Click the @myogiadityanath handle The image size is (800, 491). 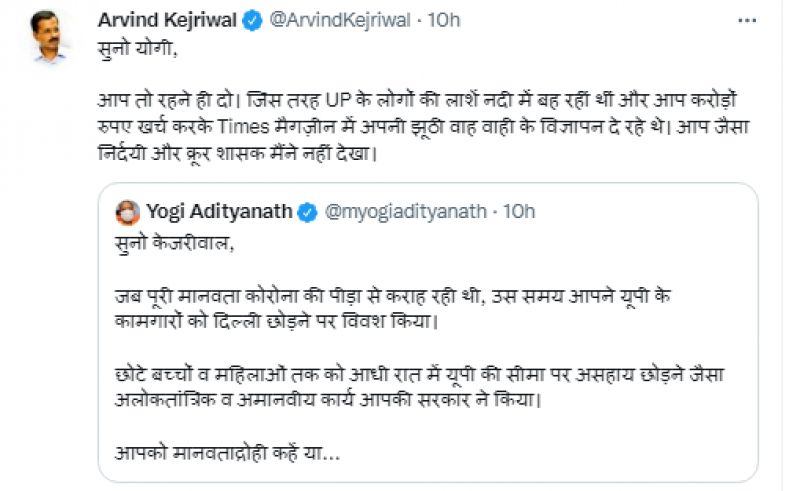(x=403, y=211)
